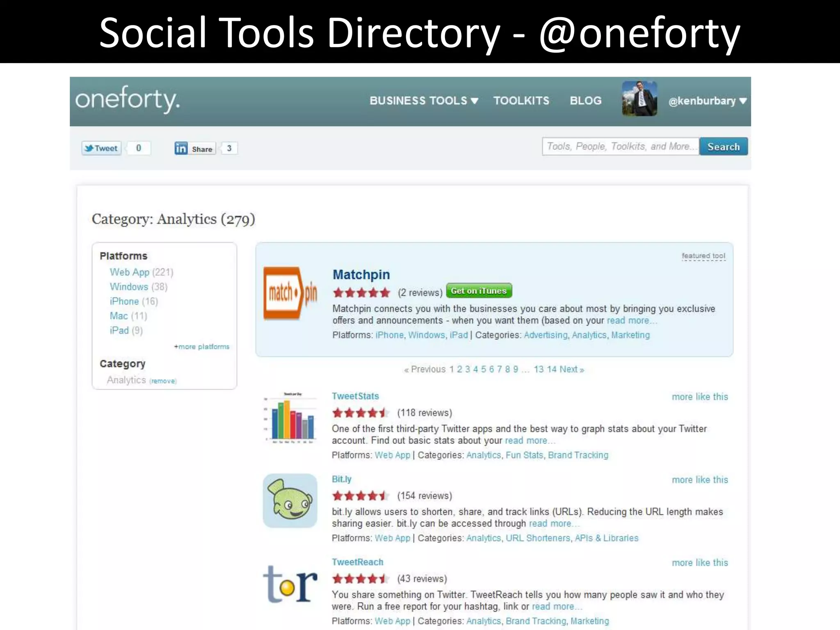The width and height of the screenshot is (840, 630).
Task: Click Get on iTunes button
Action: (479, 291)
